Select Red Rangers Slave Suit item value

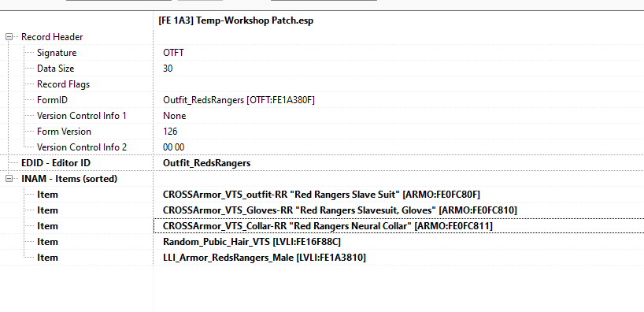pos(321,195)
